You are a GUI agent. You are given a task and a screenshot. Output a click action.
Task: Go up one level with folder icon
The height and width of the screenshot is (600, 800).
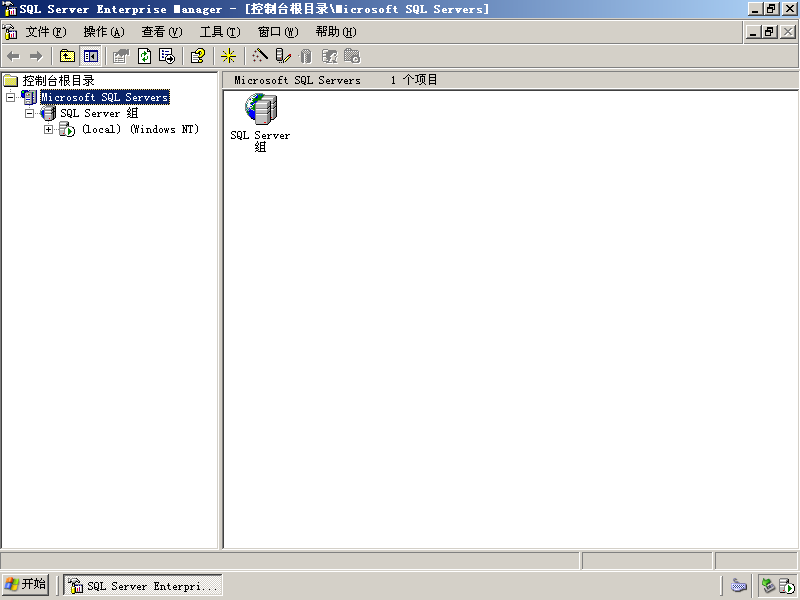tap(67, 56)
